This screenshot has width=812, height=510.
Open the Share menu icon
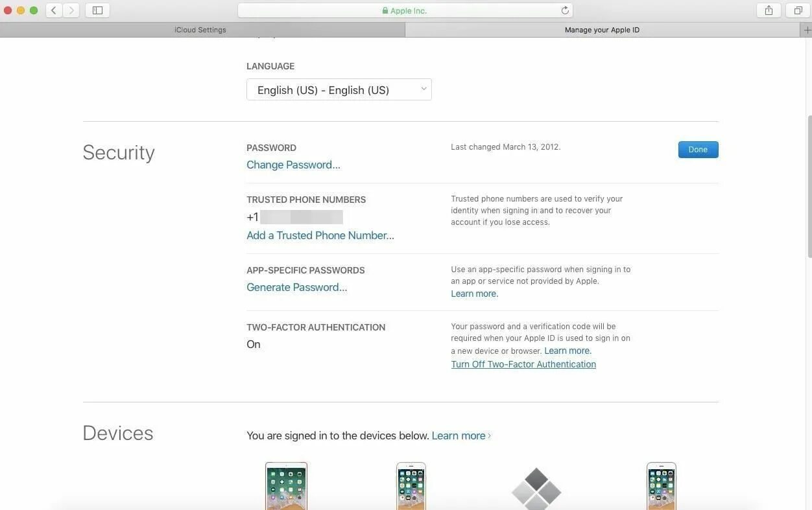point(769,10)
